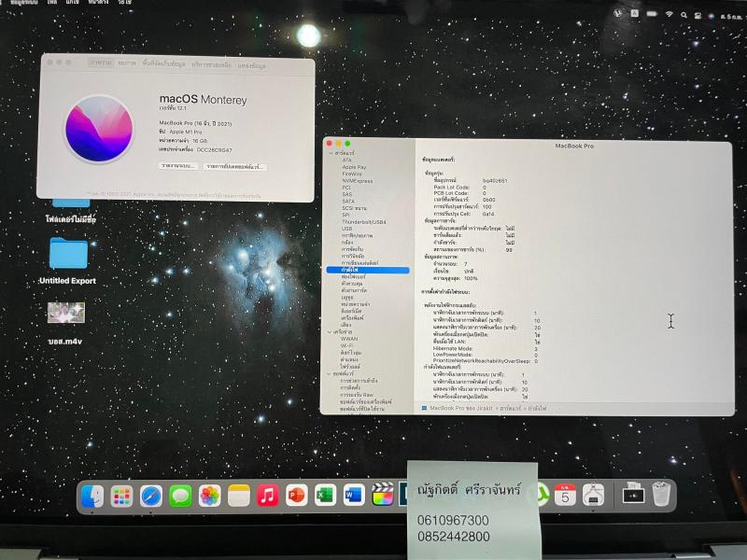
Task: Open บริการช่วยเหลือ tab in About This Mac
Action: point(212,64)
